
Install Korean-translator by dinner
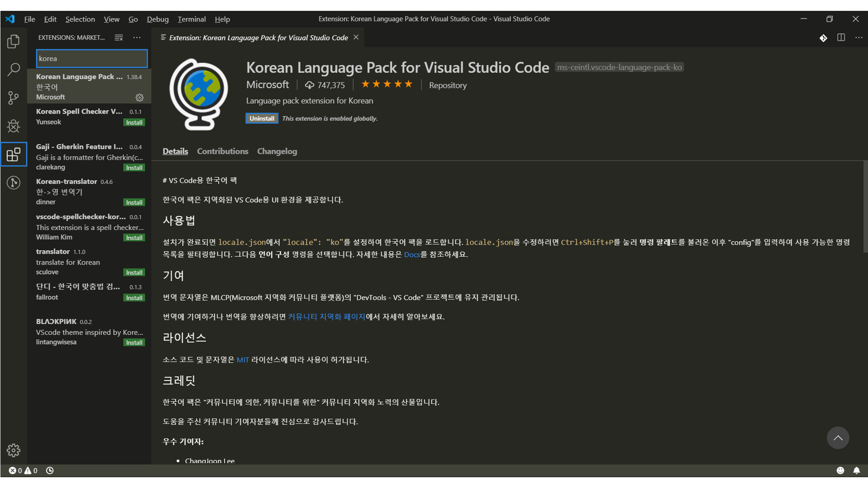coord(134,203)
